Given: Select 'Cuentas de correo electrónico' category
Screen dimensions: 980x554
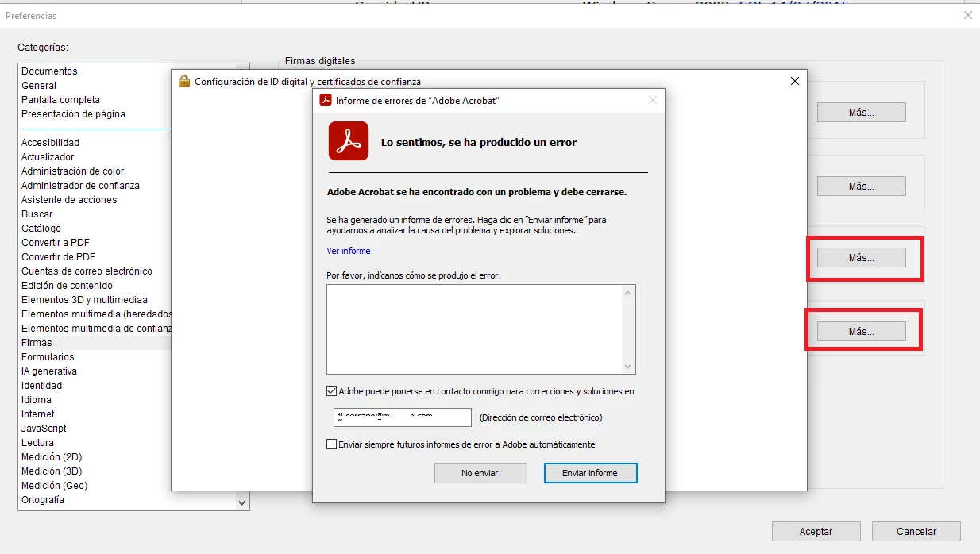Looking at the screenshot, I should click(87, 271).
